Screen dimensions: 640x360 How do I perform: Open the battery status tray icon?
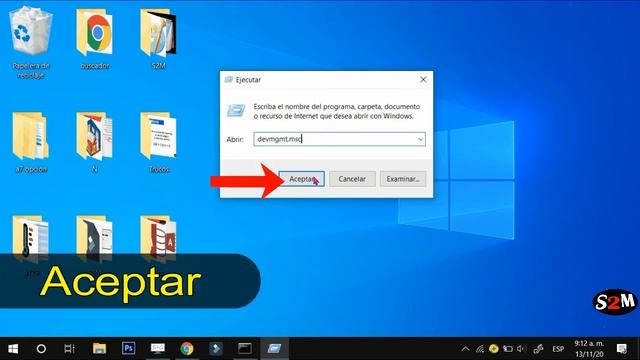tap(508, 349)
